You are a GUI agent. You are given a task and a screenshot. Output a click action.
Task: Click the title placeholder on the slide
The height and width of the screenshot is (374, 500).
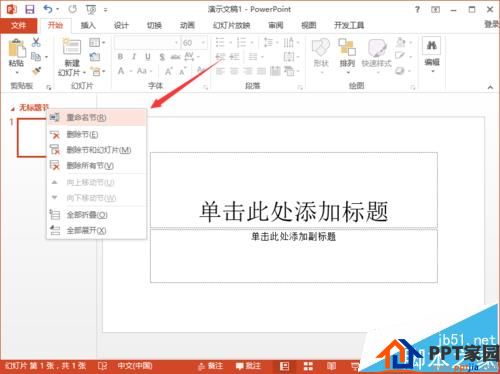click(x=294, y=190)
